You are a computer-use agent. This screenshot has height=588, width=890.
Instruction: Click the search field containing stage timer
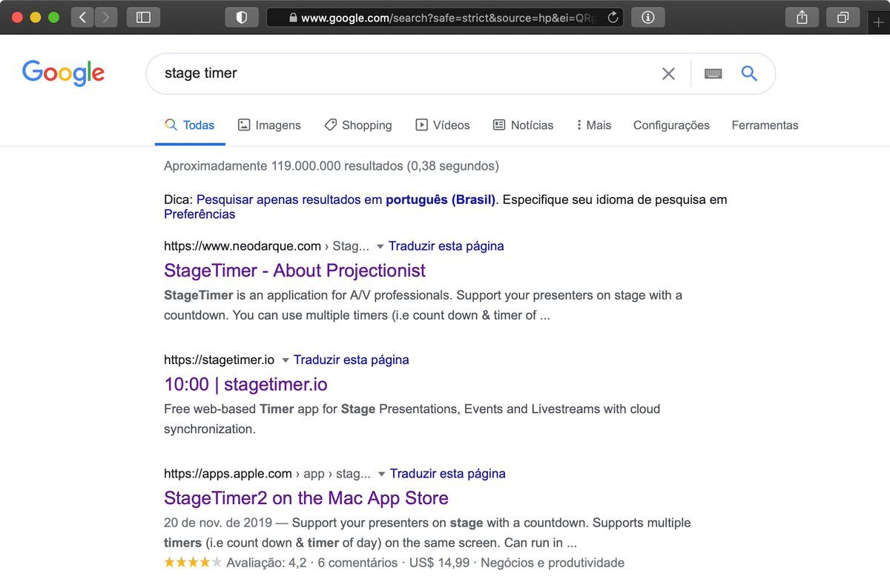coord(400,73)
